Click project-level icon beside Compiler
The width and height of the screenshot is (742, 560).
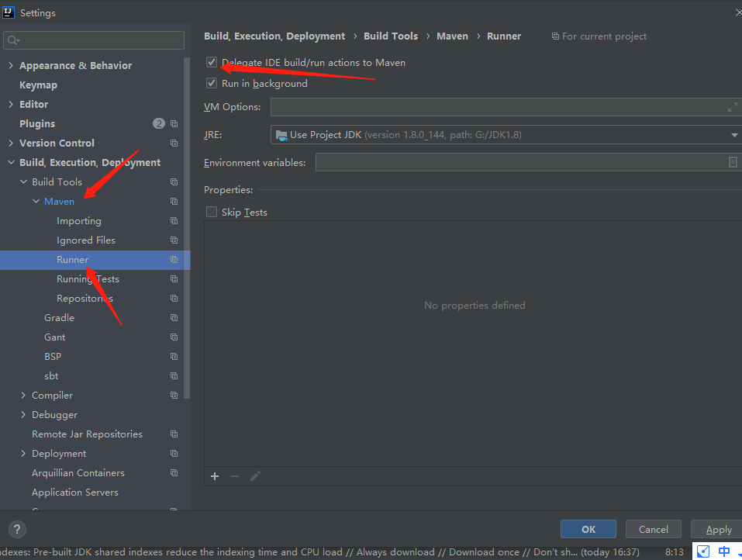point(174,396)
